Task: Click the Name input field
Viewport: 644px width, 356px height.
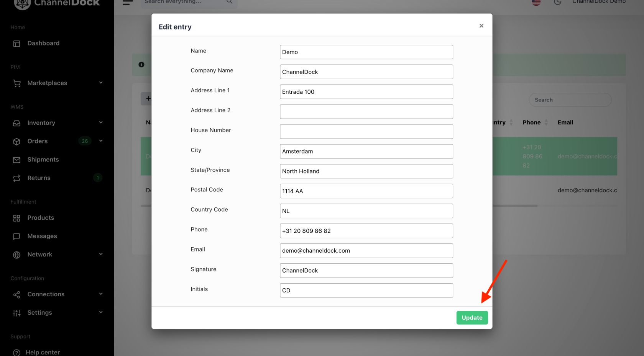Action: (x=366, y=52)
